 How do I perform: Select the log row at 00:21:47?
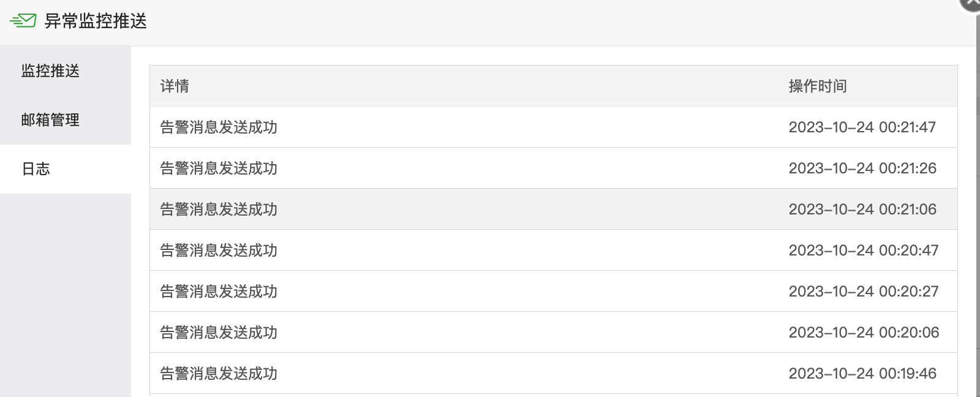pyautogui.click(x=553, y=127)
